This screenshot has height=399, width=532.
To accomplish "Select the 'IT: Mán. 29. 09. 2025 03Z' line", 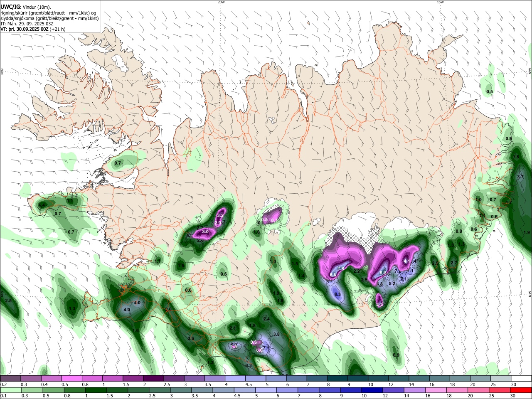I will 27,24.
